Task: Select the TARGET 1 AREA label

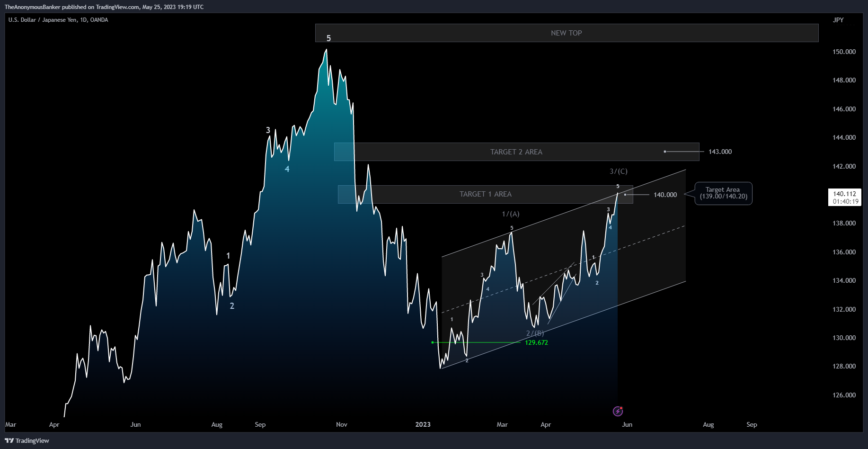Action: [x=486, y=194]
